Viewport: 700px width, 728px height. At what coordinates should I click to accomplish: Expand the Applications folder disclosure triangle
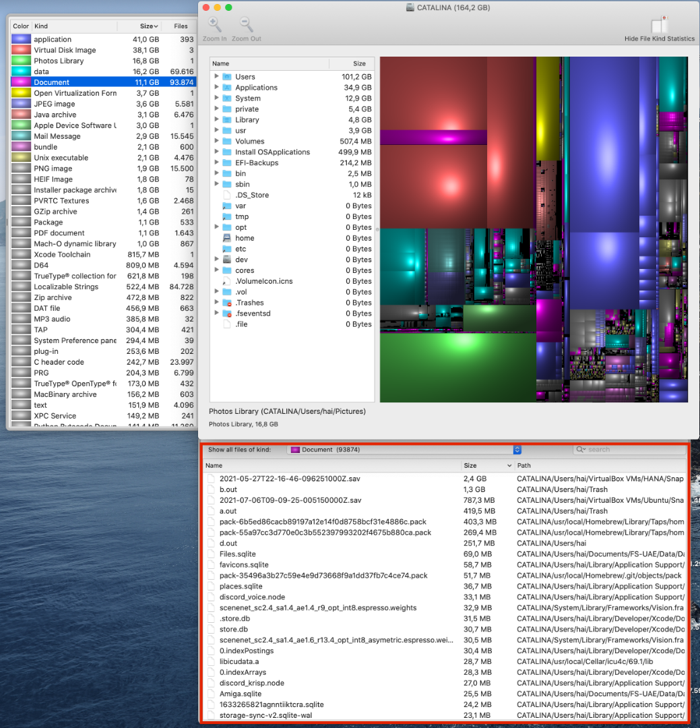point(216,88)
